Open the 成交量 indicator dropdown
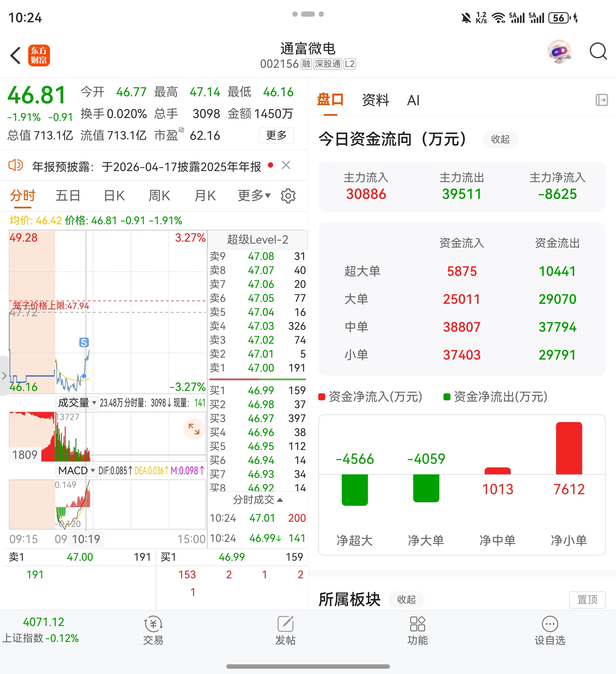 (77, 403)
